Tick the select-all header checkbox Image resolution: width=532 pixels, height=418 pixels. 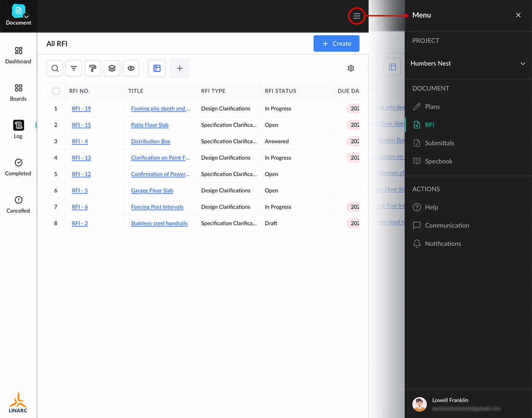point(56,91)
